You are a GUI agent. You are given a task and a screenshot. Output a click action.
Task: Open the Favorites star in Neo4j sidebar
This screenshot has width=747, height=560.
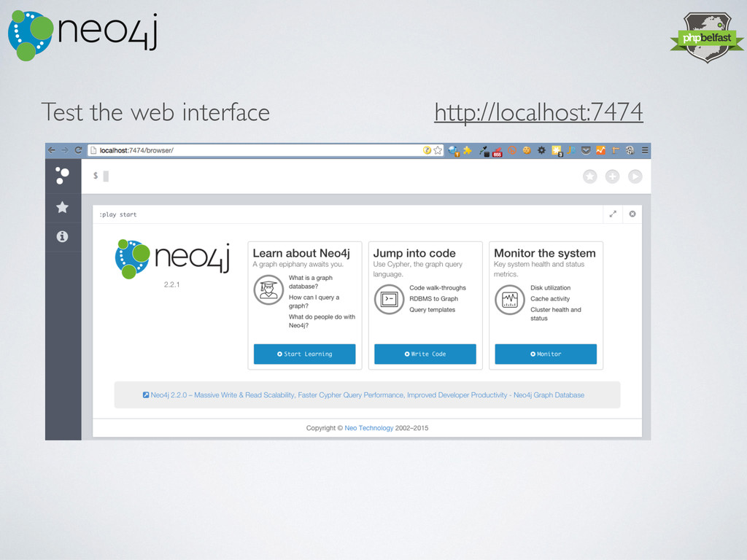pos(63,207)
